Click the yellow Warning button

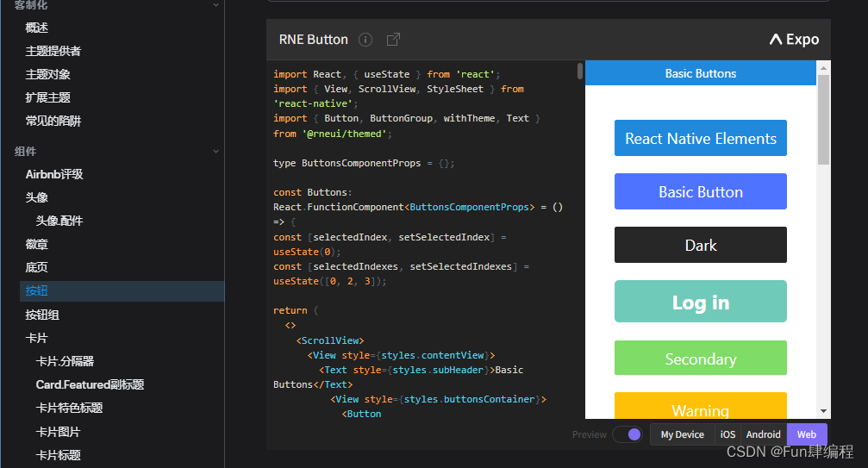tap(700, 406)
